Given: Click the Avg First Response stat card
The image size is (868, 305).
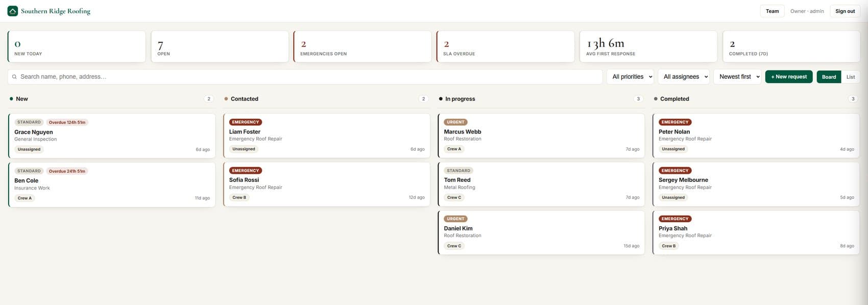Looking at the screenshot, I should pyautogui.click(x=648, y=46).
